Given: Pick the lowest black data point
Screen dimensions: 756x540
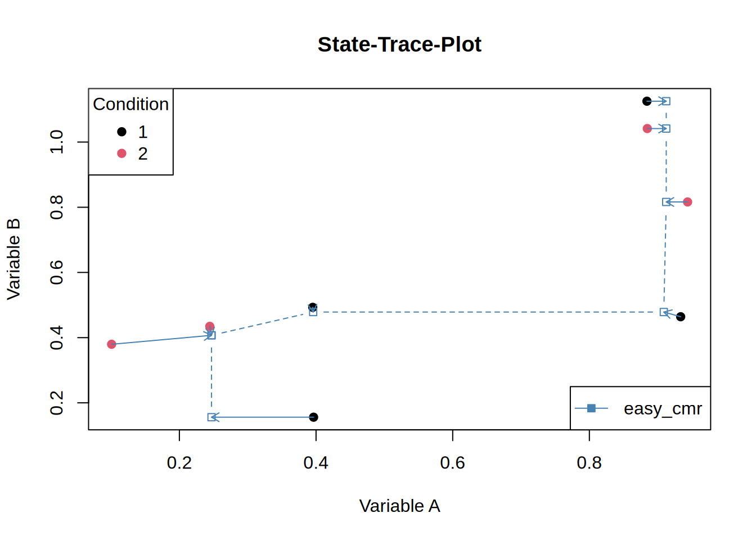Looking at the screenshot, I should 314,417.
